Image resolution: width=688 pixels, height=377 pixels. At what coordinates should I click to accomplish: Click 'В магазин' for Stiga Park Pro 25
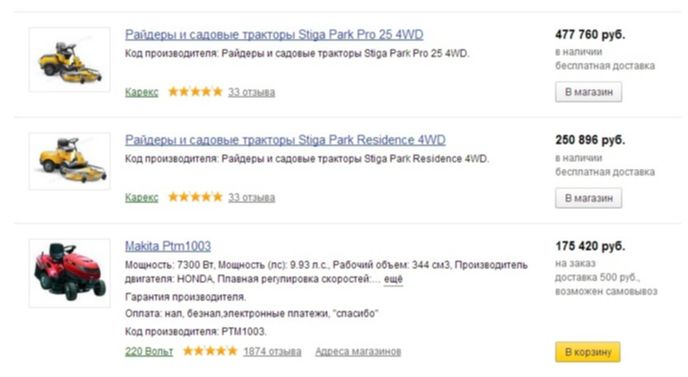pos(588,92)
